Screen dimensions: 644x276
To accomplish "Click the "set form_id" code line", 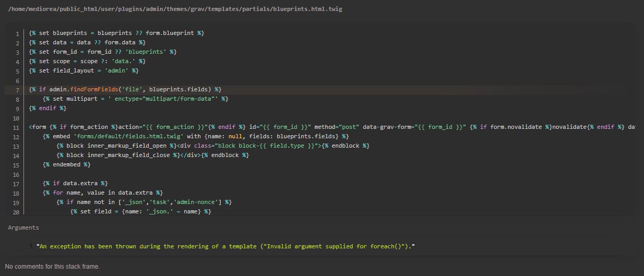I will (x=103, y=52).
